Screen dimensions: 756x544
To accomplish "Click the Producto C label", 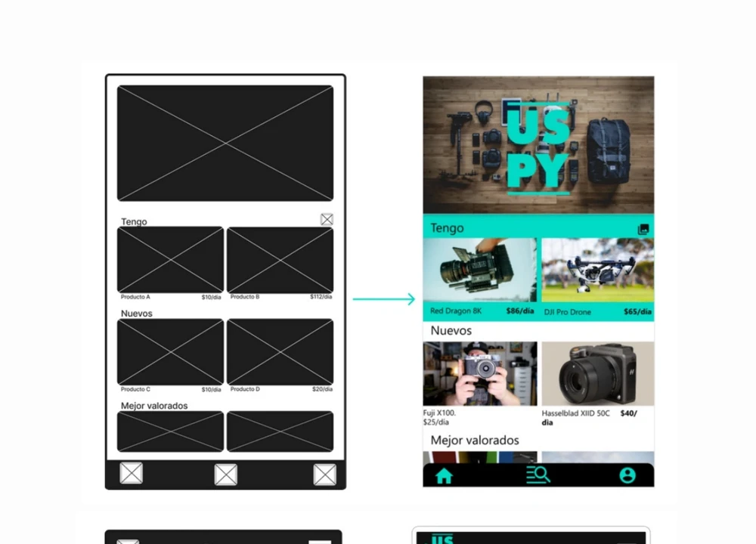I will [x=135, y=389].
